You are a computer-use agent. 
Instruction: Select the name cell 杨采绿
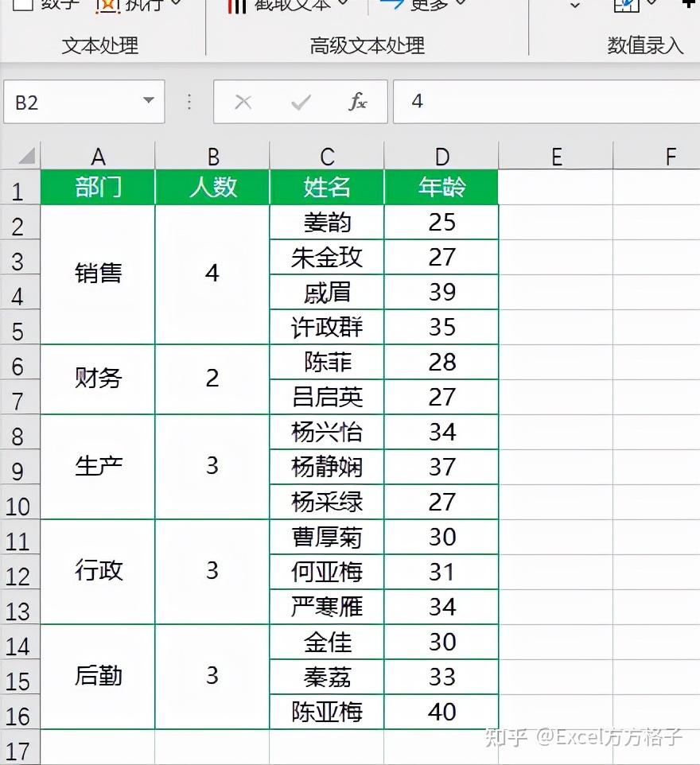[x=327, y=502]
